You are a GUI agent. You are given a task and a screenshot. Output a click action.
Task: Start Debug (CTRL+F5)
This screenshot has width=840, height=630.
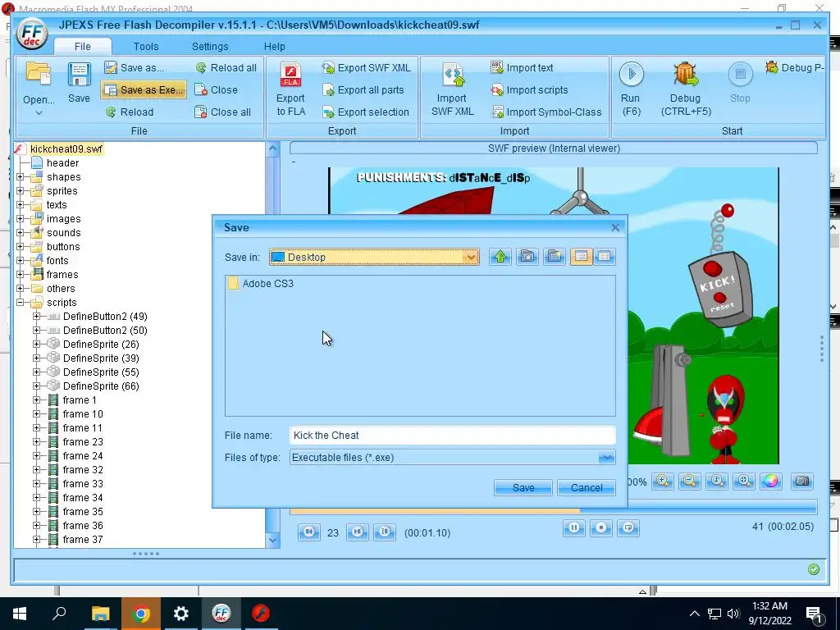686,89
